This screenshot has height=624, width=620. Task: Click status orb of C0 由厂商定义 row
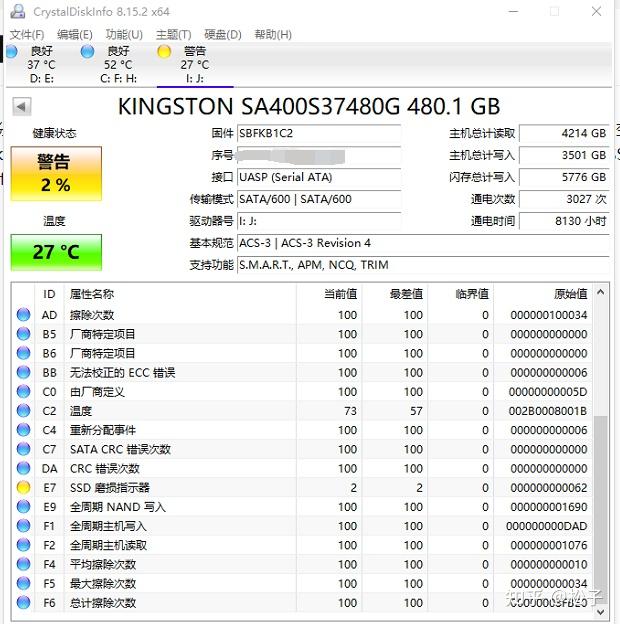[x=23, y=392]
